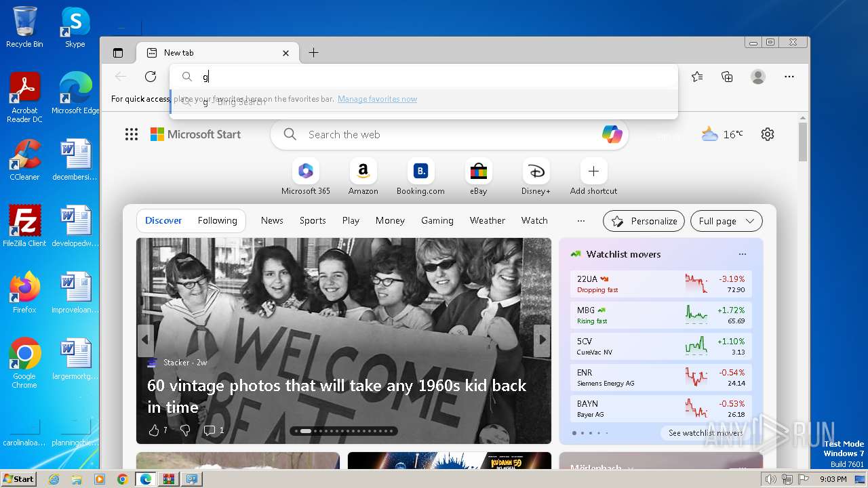
Task: Open Firefox desktop icon
Action: (x=24, y=293)
